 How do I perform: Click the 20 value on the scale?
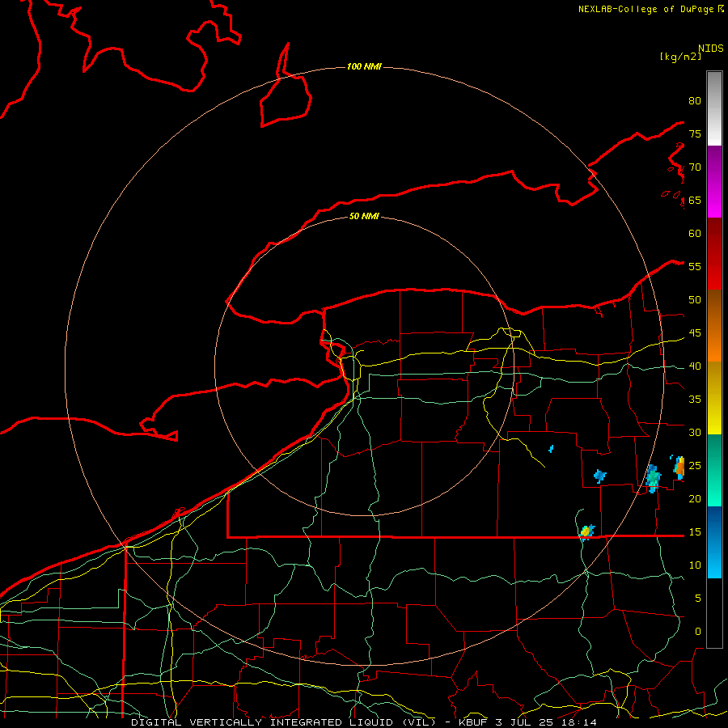coord(695,498)
